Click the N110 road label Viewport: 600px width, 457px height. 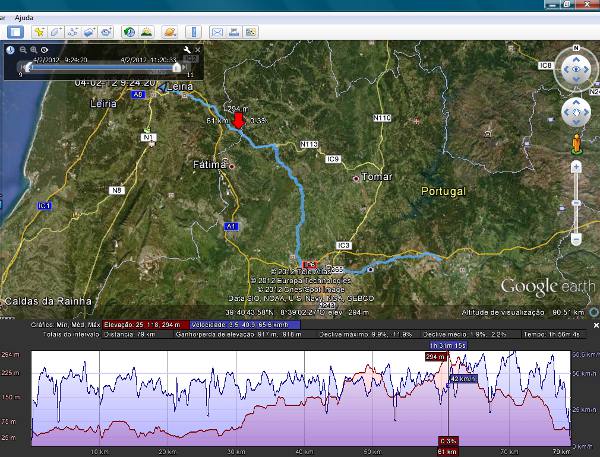click(x=382, y=118)
